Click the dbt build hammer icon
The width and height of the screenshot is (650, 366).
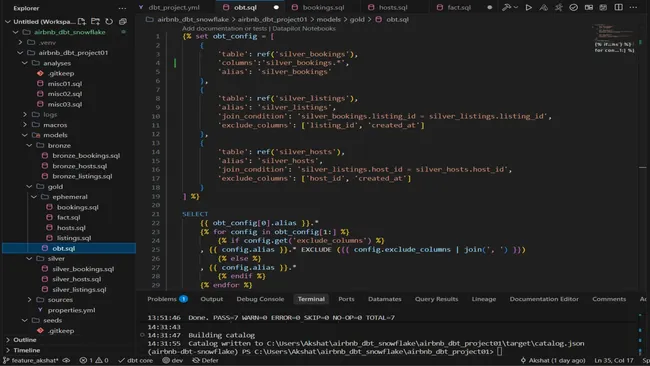click(506, 7)
